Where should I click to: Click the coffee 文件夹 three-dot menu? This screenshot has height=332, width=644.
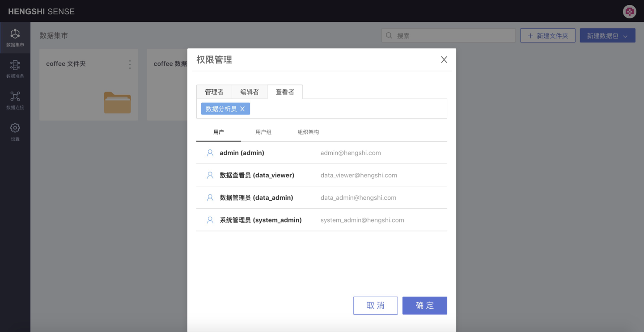pos(130,64)
